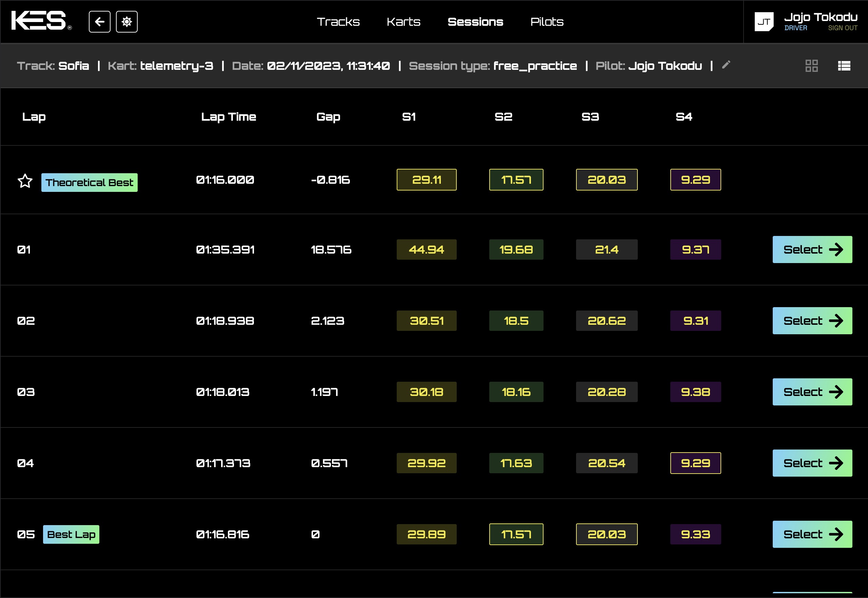Viewport: 868px width, 598px height.
Task: Click lap 05 S1 time 29.89
Action: (x=427, y=534)
